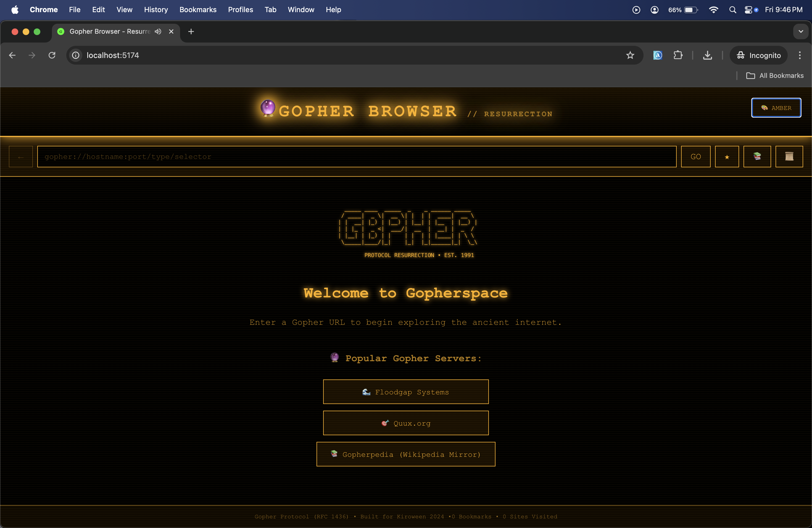Open the Bookmarks menu in menu bar
The image size is (812, 528).
(198, 10)
